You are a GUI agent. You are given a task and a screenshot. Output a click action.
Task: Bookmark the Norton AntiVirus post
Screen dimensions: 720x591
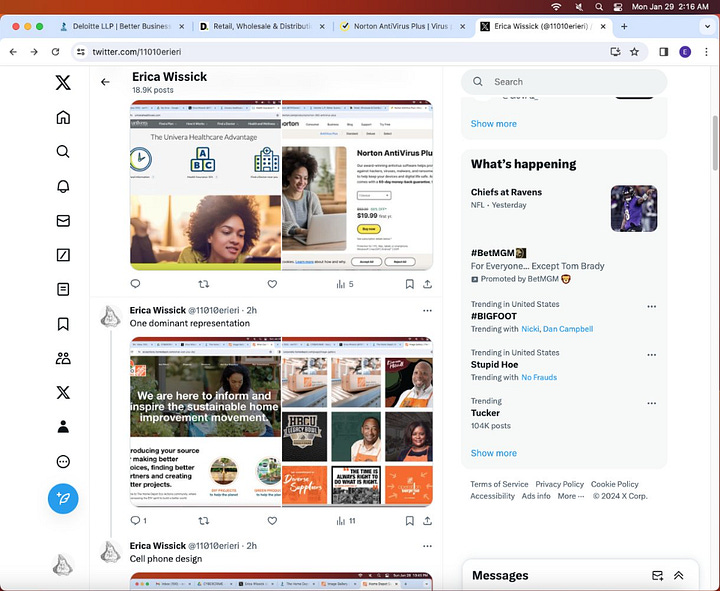pos(410,284)
